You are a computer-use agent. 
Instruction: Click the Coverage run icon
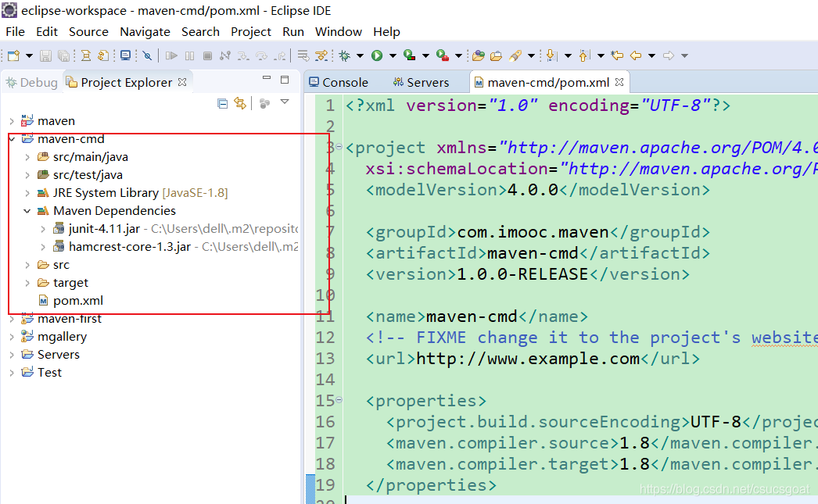click(x=410, y=55)
